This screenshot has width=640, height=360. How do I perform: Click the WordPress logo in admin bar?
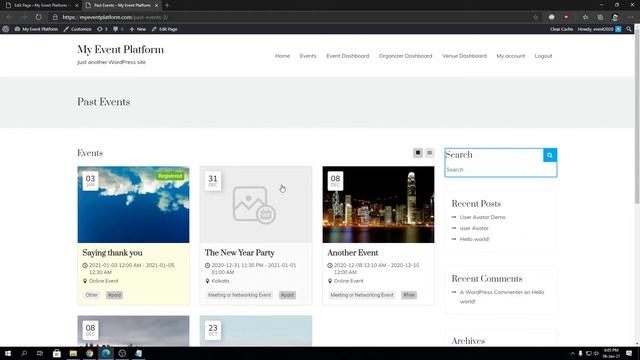click(x=6, y=29)
